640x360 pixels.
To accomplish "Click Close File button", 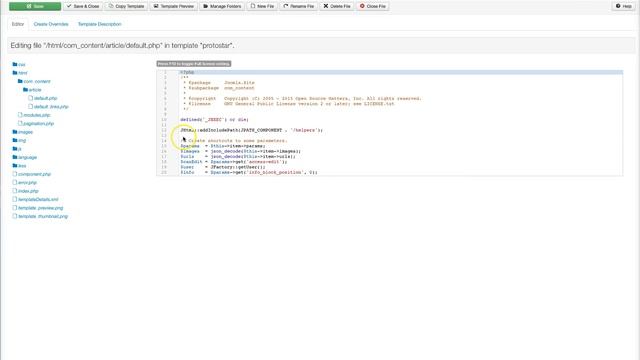I will [x=373, y=6].
